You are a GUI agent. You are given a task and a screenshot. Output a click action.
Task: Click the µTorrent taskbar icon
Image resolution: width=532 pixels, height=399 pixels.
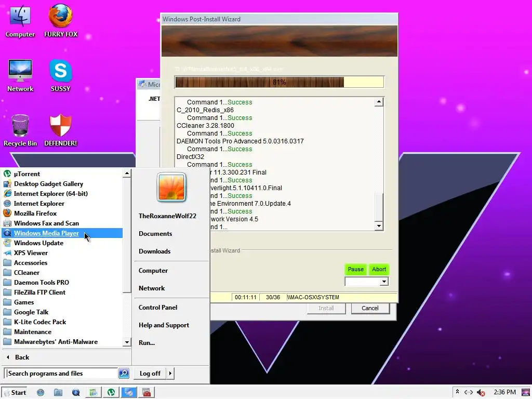click(x=111, y=393)
